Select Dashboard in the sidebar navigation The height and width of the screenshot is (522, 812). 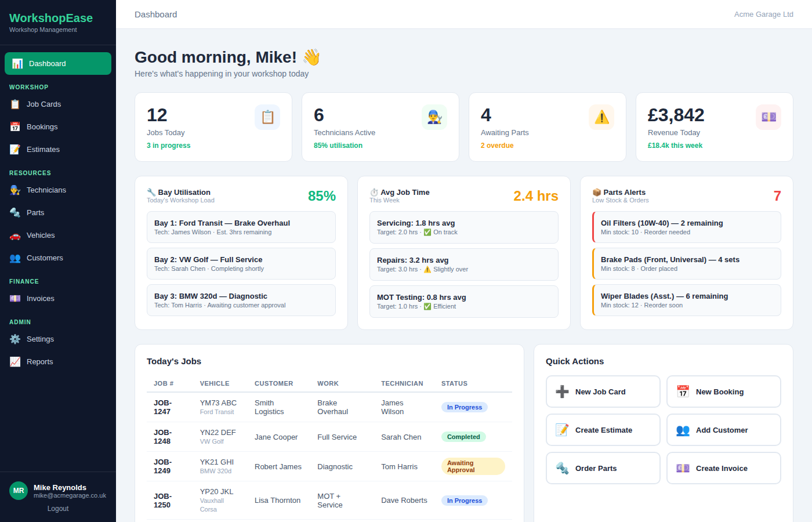tap(57, 63)
